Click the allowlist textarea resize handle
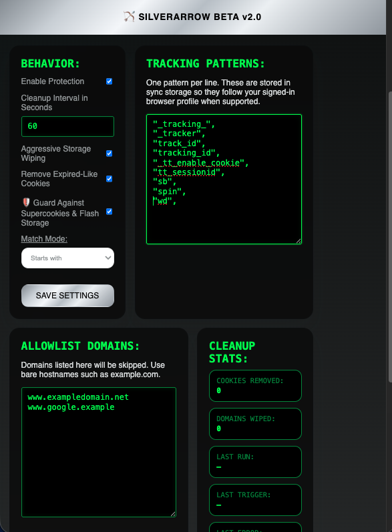The width and height of the screenshot is (392, 532). click(173, 514)
